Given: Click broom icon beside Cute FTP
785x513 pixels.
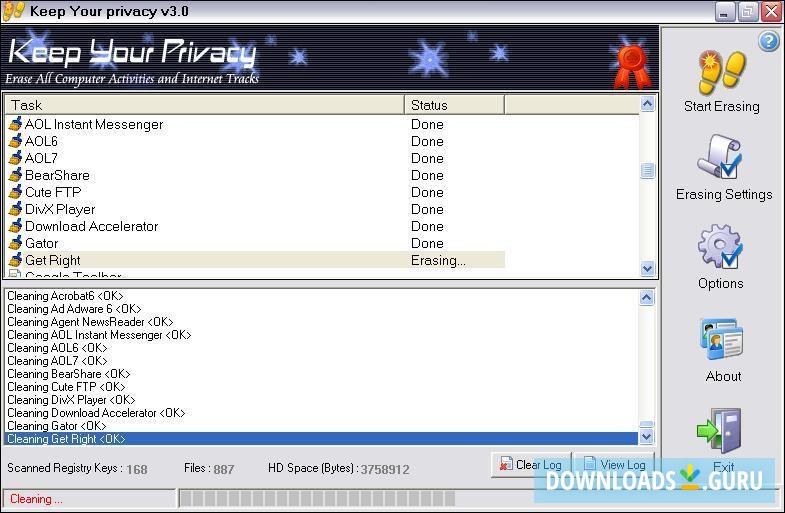Looking at the screenshot, I should (16, 192).
